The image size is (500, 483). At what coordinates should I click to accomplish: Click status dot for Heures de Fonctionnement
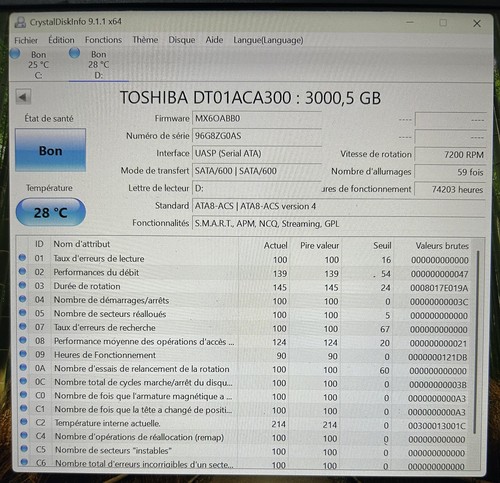pos(23,354)
